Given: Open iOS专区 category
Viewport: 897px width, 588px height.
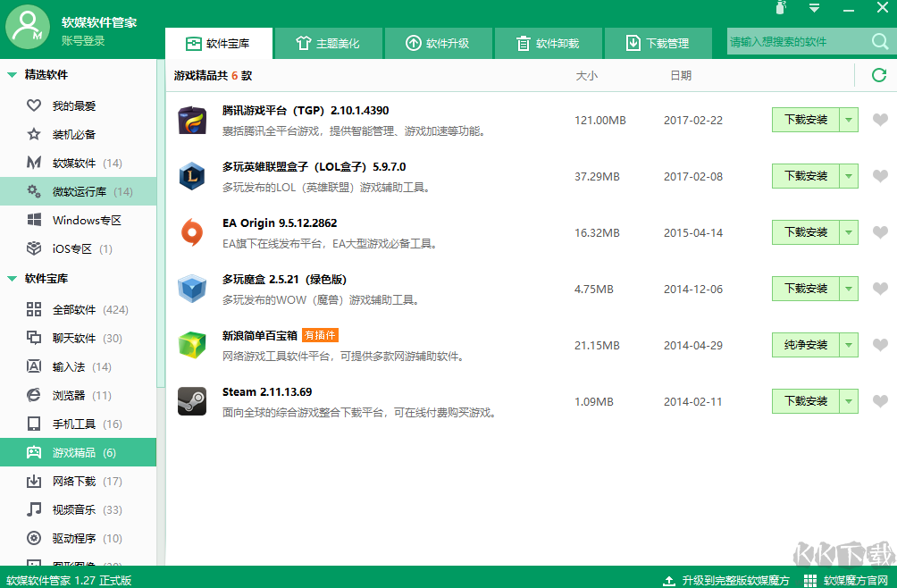Looking at the screenshot, I should coord(78,248).
